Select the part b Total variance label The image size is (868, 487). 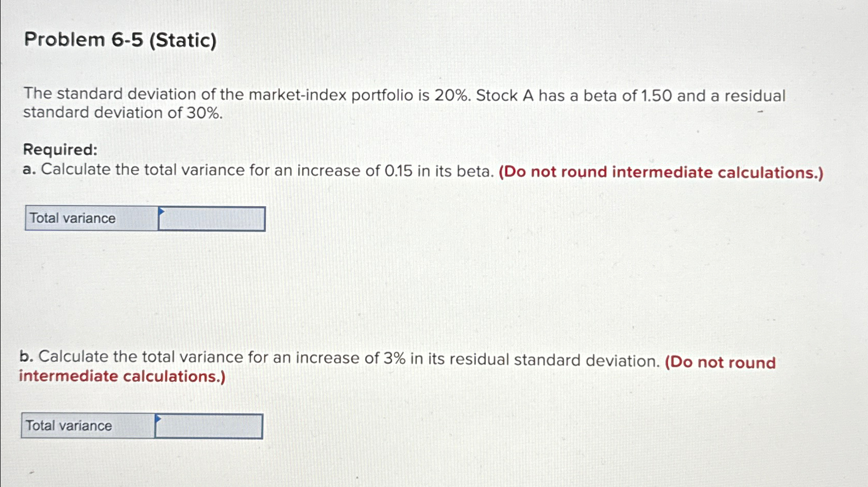(69, 426)
